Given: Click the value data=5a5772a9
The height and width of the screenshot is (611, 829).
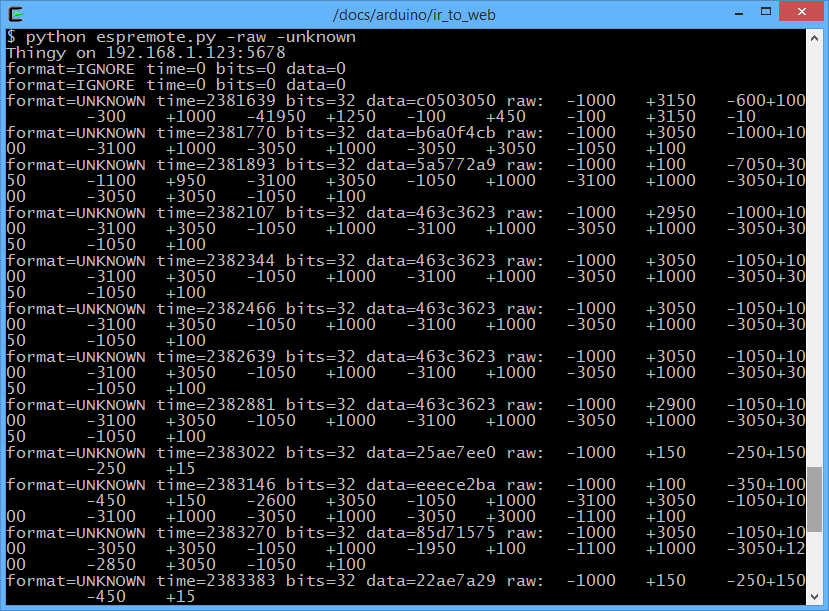Looking at the screenshot, I should click(431, 164).
